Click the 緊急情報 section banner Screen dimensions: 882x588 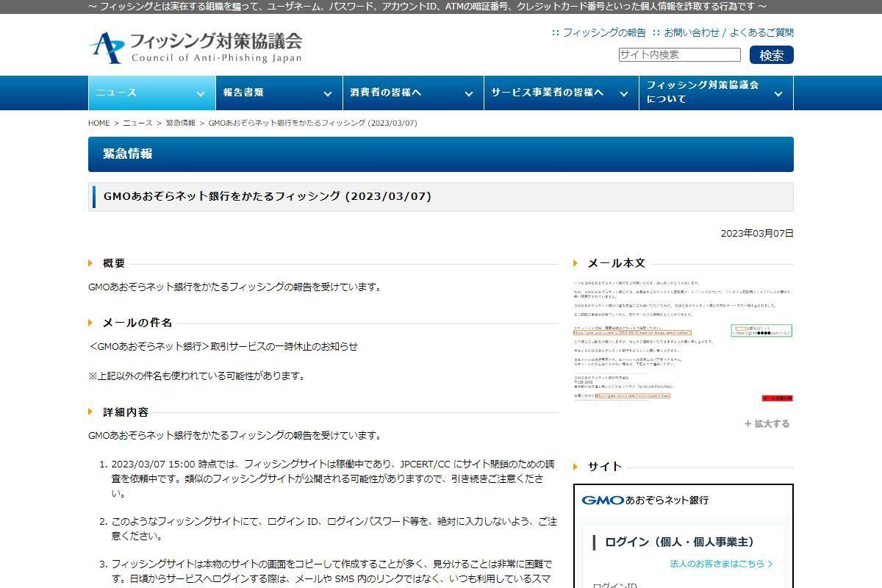click(441, 154)
